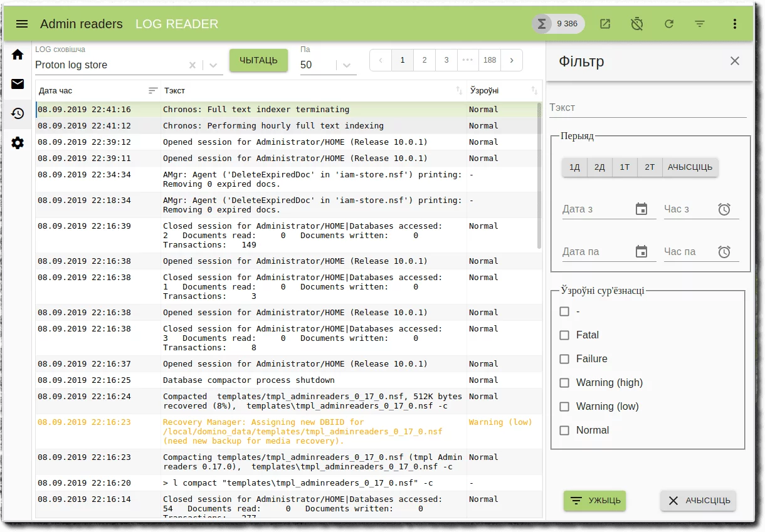Jump to last page 188
This screenshot has width=765, height=532.
pos(490,60)
